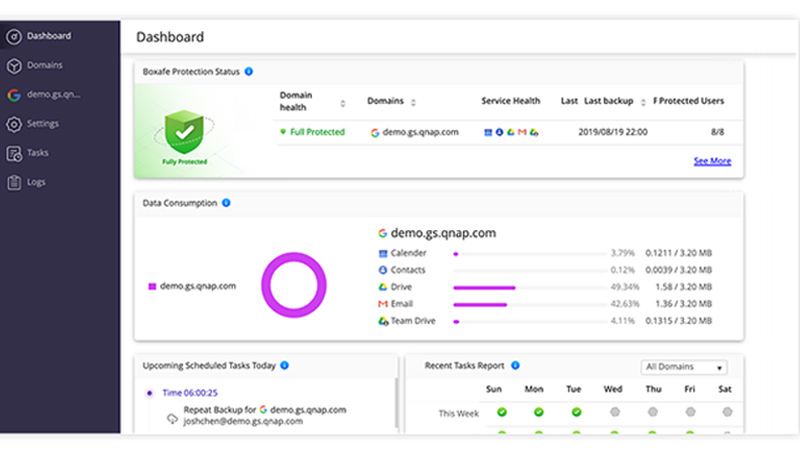Go to Tasks in the sidebar
The height and width of the screenshot is (460, 800).
(38, 153)
